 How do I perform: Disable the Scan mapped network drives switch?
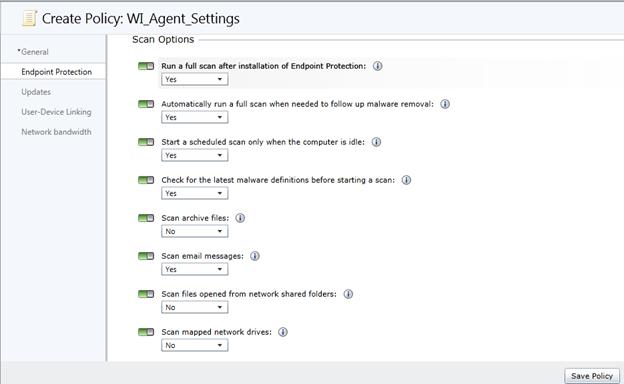(x=146, y=332)
